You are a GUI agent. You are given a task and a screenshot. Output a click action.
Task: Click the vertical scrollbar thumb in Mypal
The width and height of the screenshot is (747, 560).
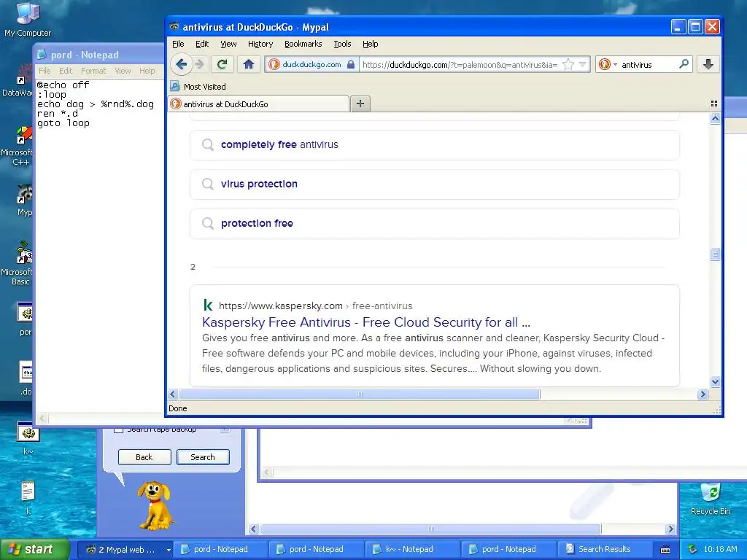tap(715, 254)
